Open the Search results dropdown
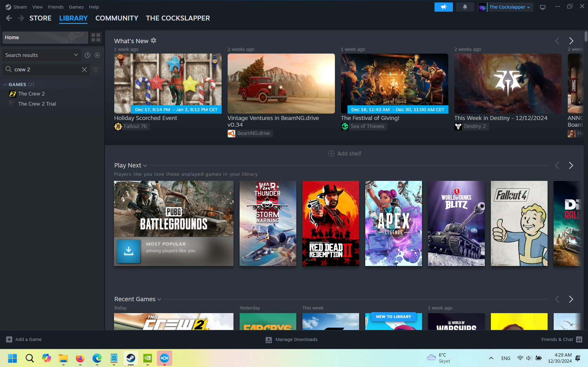This screenshot has width=588, height=367. (42, 55)
